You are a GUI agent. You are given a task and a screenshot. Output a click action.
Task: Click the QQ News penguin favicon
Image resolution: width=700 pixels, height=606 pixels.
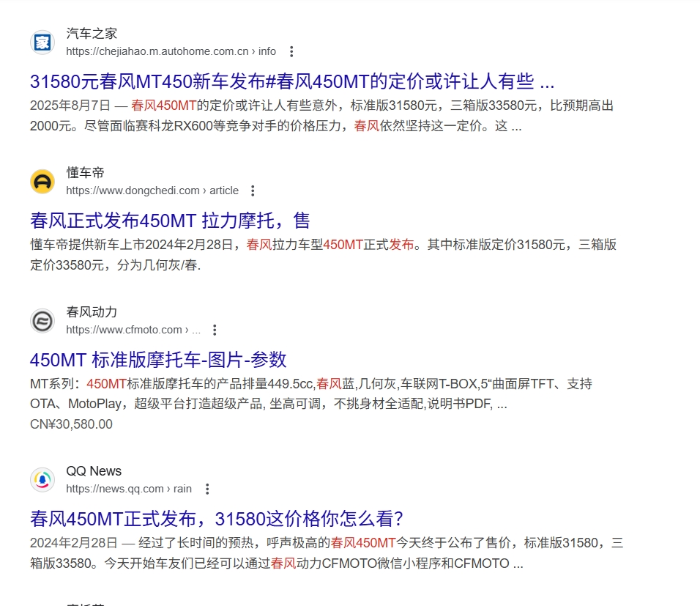[42, 480]
